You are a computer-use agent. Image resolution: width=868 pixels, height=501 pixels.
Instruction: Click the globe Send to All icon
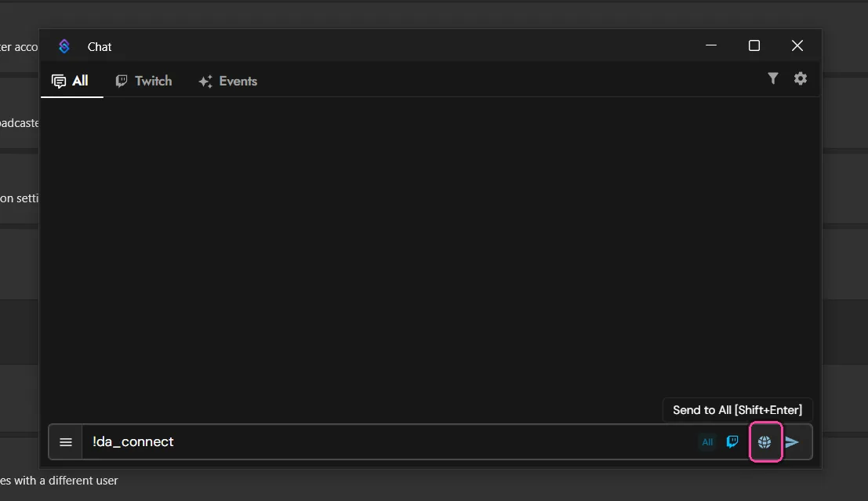click(x=764, y=441)
